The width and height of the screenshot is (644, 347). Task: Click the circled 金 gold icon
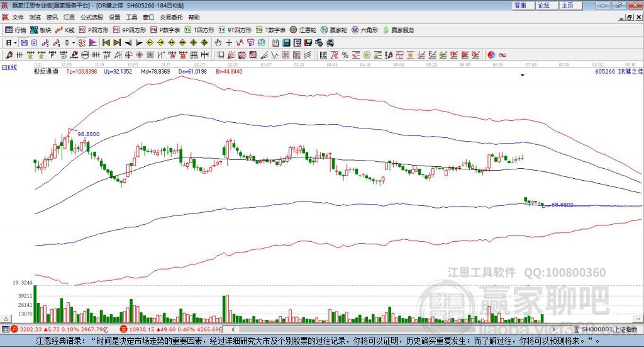(367, 55)
